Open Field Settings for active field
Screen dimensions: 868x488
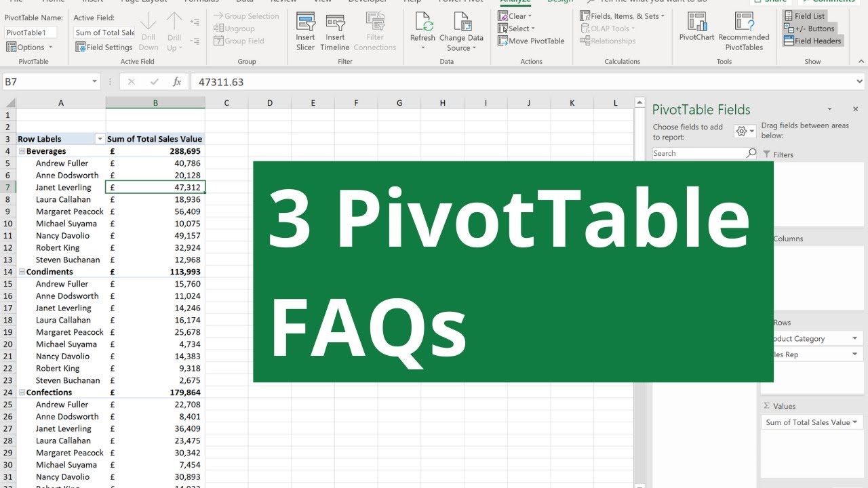104,47
